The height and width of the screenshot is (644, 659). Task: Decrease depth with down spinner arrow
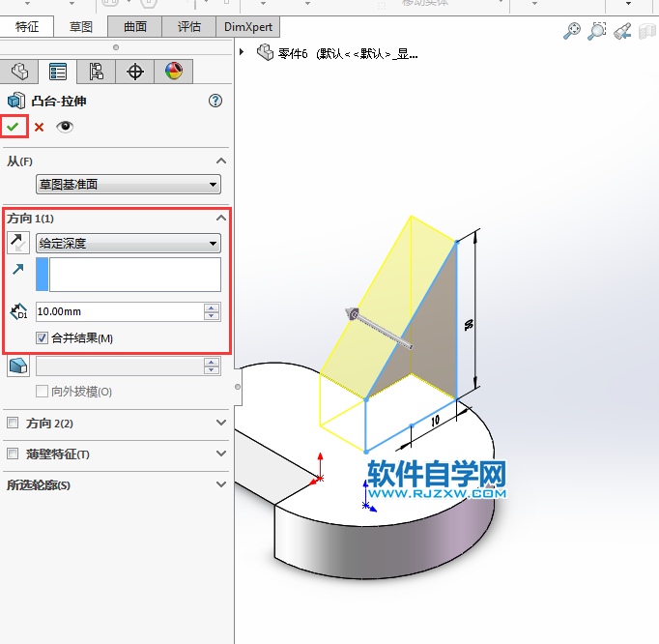pyautogui.click(x=212, y=316)
